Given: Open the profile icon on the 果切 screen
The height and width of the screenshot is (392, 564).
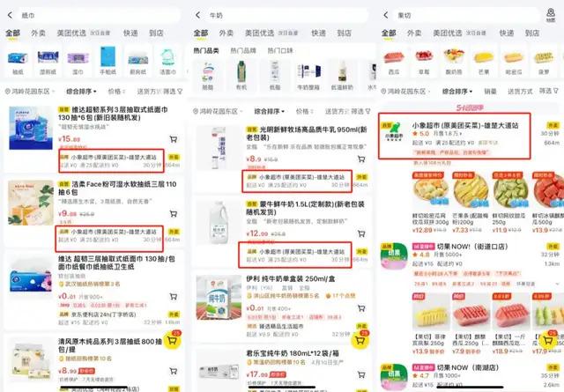Looking at the screenshot, I should pos(551,14).
